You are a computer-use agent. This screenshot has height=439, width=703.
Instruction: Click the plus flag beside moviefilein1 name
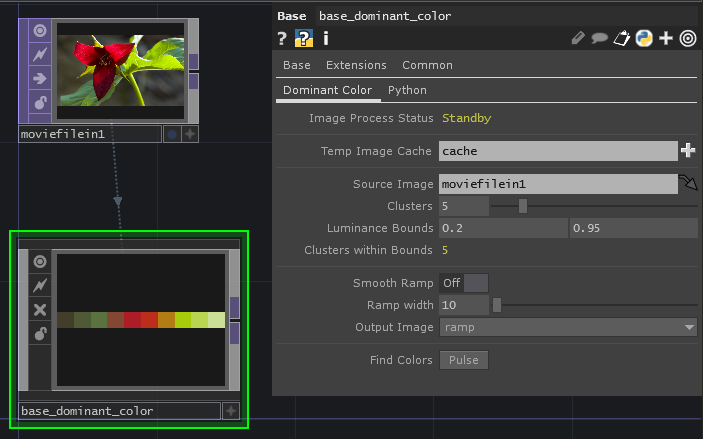tap(190, 134)
